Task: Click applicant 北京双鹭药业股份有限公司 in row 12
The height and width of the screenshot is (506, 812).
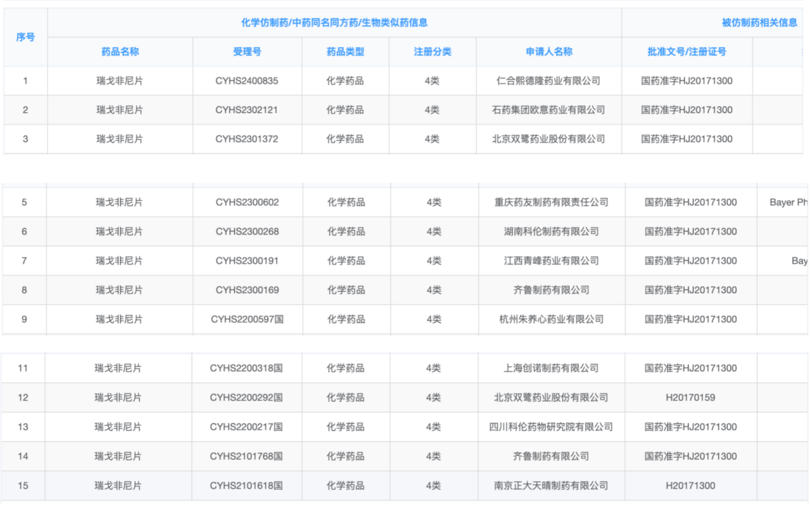Action: (551, 398)
